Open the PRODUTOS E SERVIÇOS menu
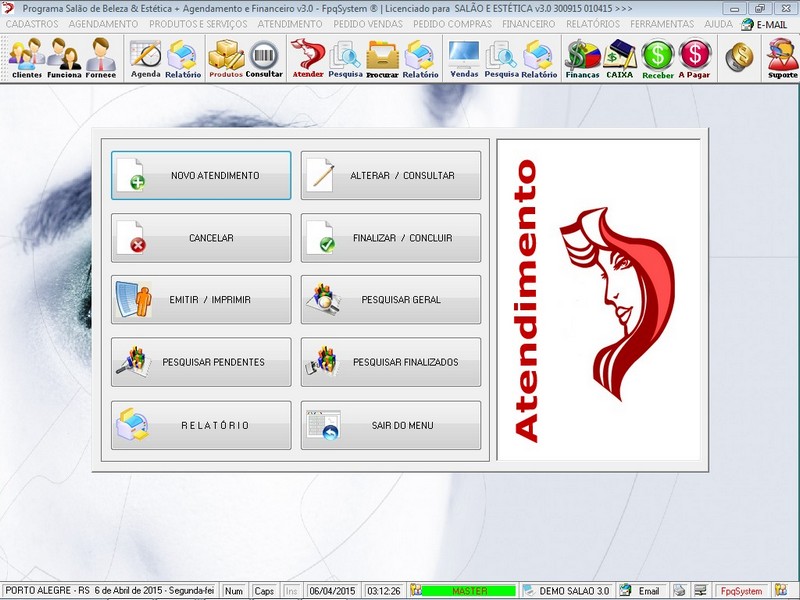The height and width of the screenshot is (600, 800). click(x=198, y=24)
